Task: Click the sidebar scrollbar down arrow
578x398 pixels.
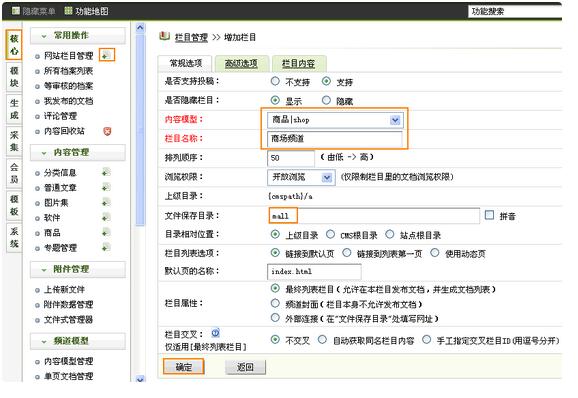Action: click(x=140, y=379)
